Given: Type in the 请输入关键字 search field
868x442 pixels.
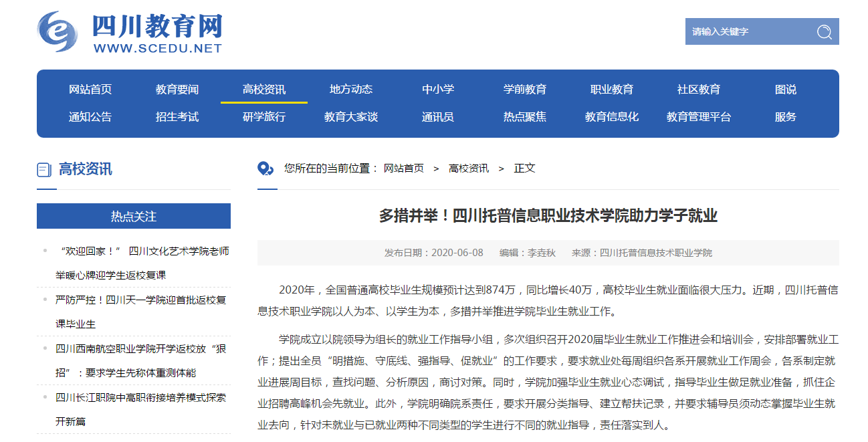Looking at the screenshot, I should pyautogui.click(x=746, y=31).
